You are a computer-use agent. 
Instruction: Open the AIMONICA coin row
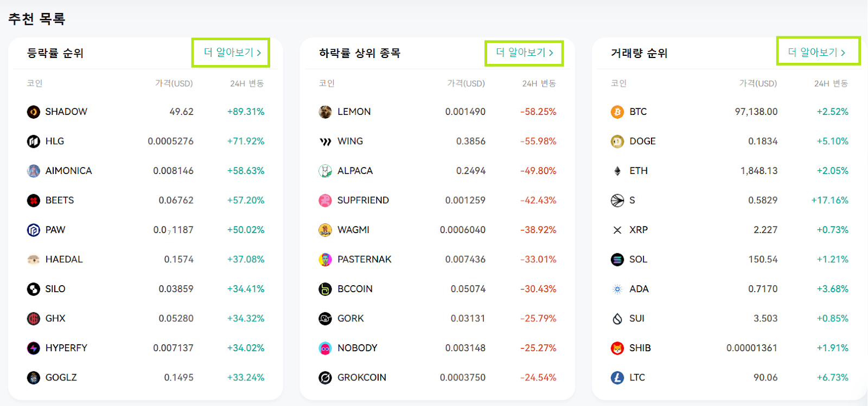pos(145,171)
